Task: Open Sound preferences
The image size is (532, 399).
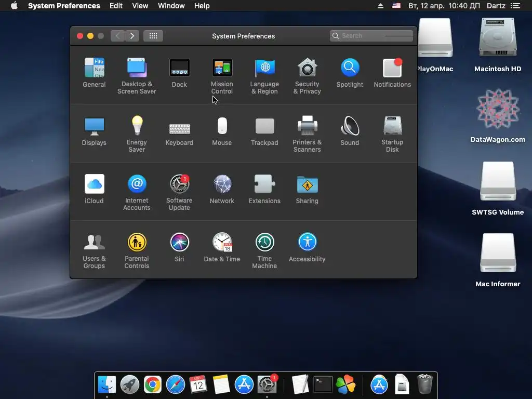Action: coord(350,131)
